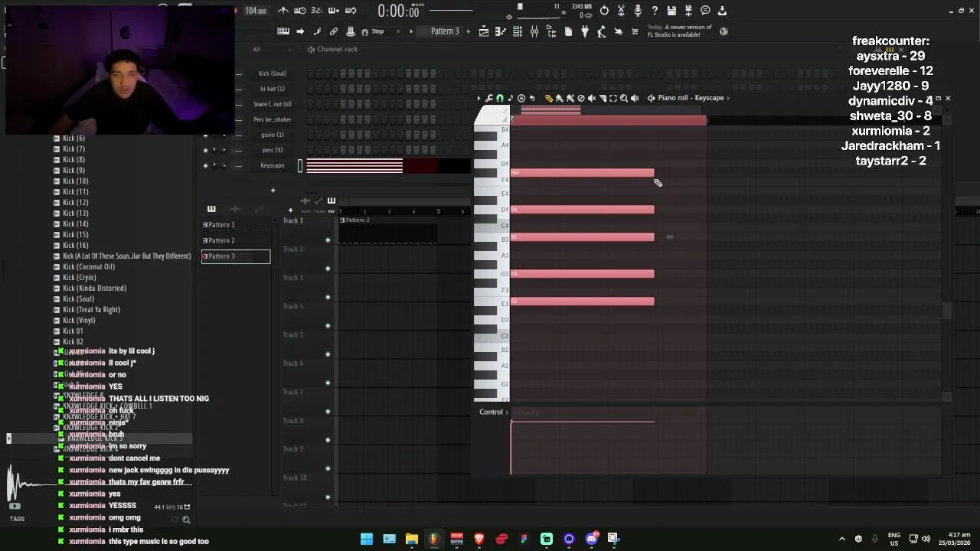Click the arrow before the pattern name
The width and height of the screenshot is (980, 551).
410,31
